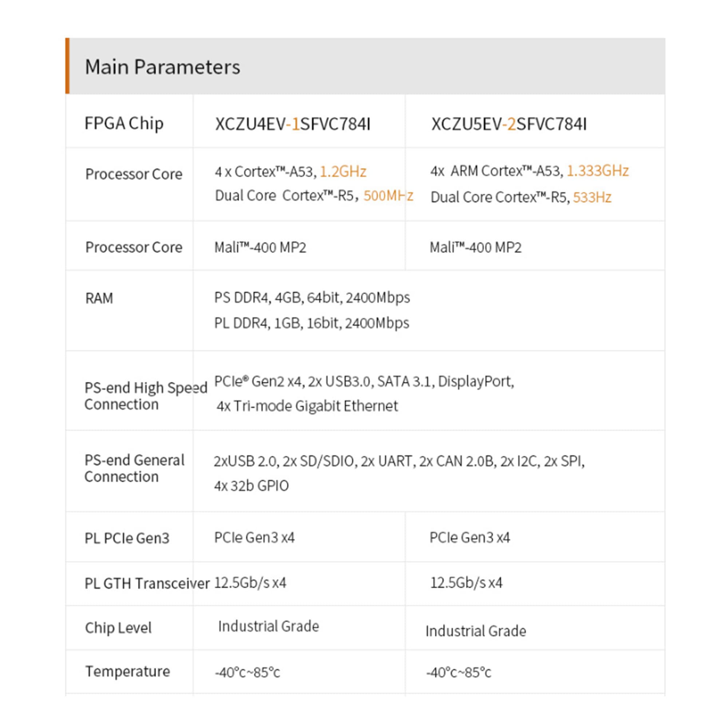728x728 pixels.
Task: Click the Main Parameters heading
Action: tap(162, 67)
